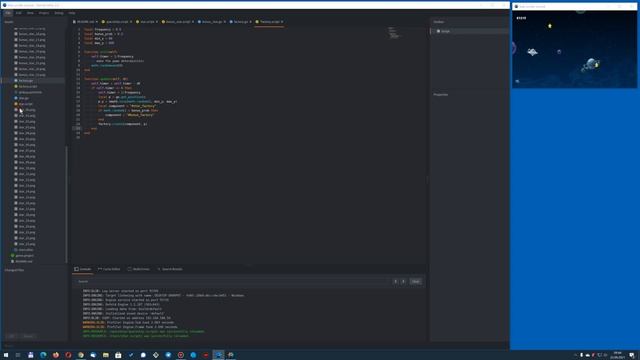Click the game.project green icon in Assets
This screenshot has height=360, width=640.
pos(13,256)
